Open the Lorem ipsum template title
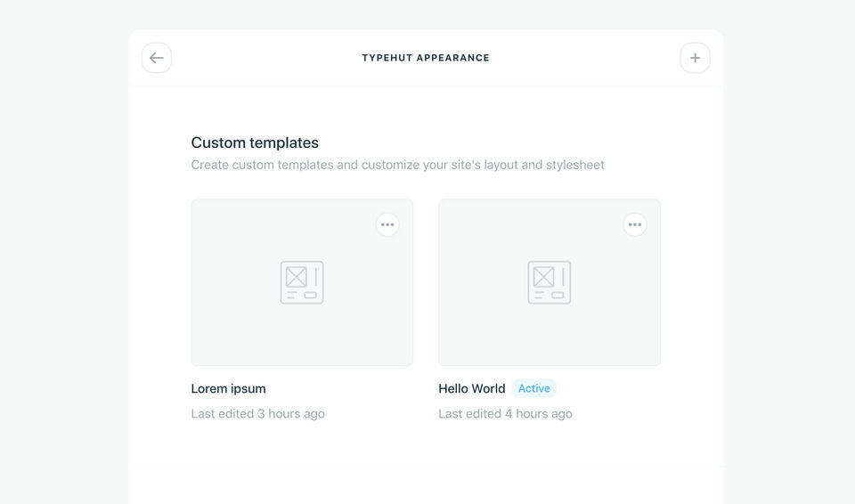Screen dimensions: 855x504 pyautogui.click(x=228, y=388)
